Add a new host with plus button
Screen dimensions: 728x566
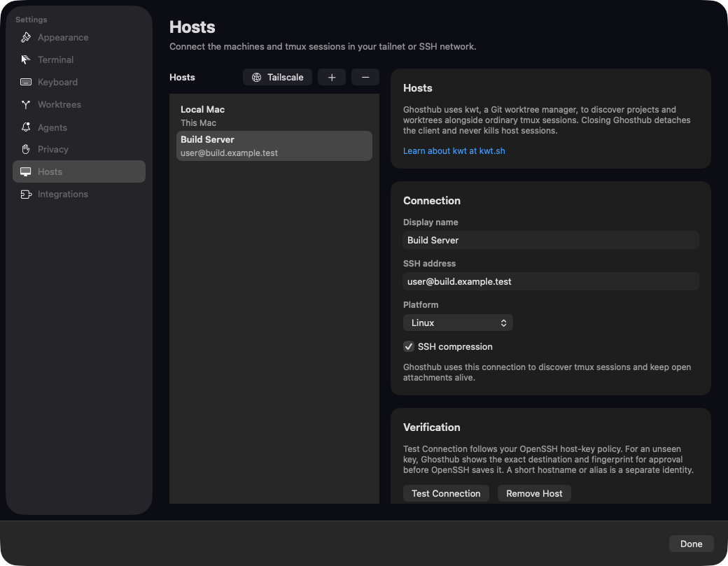coord(332,78)
